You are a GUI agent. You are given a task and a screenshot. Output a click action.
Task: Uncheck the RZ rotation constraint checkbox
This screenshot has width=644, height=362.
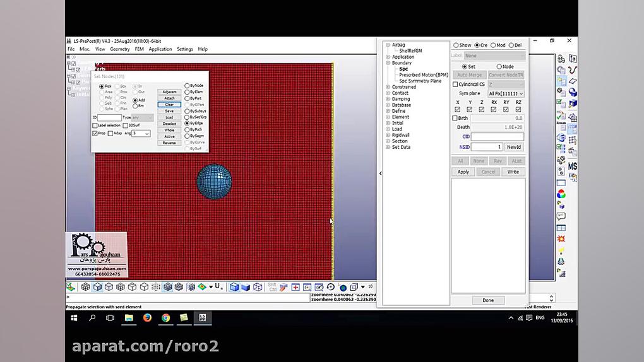(x=518, y=110)
